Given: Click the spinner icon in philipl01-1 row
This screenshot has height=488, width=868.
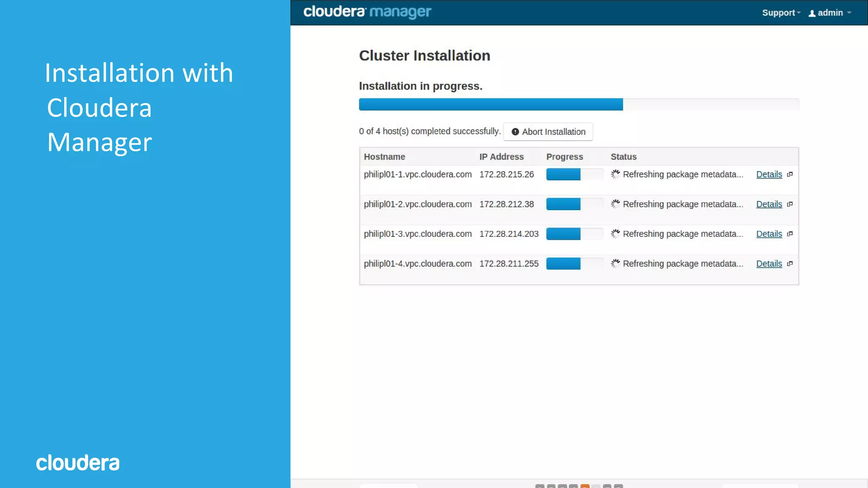Looking at the screenshot, I should (615, 174).
